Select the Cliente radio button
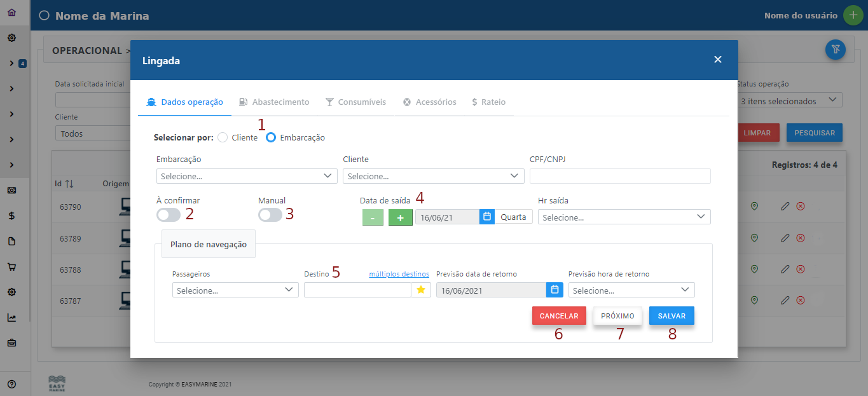868x396 pixels. (x=222, y=137)
